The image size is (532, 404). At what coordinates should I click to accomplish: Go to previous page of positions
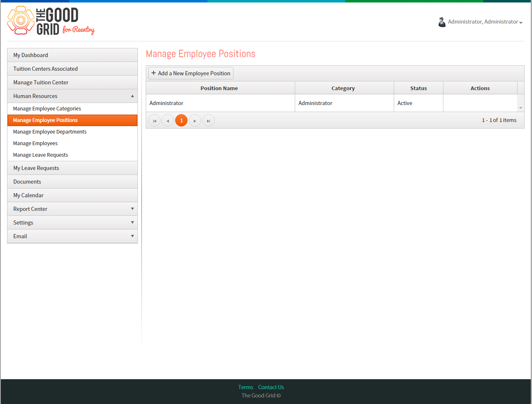(x=168, y=120)
